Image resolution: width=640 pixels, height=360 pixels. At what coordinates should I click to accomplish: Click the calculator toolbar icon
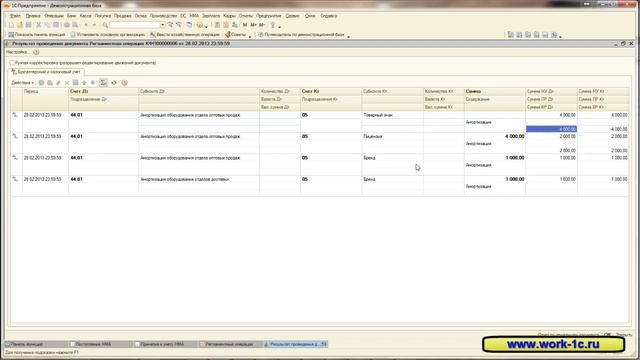coord(217,25)
